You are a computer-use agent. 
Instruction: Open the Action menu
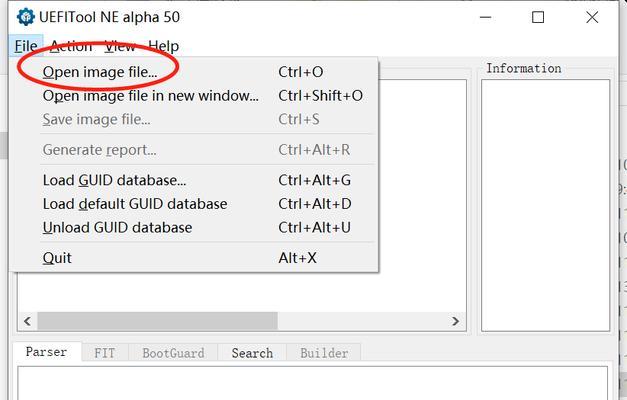click(71, 46)
